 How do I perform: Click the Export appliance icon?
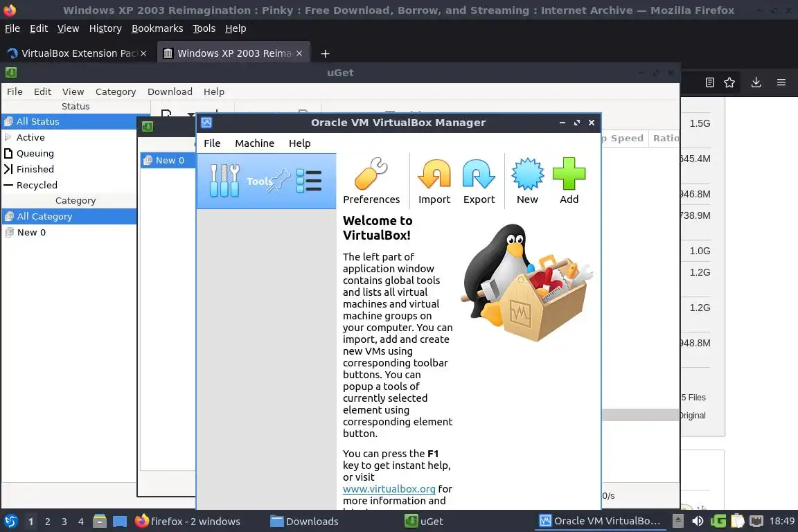tap(479, 181)
